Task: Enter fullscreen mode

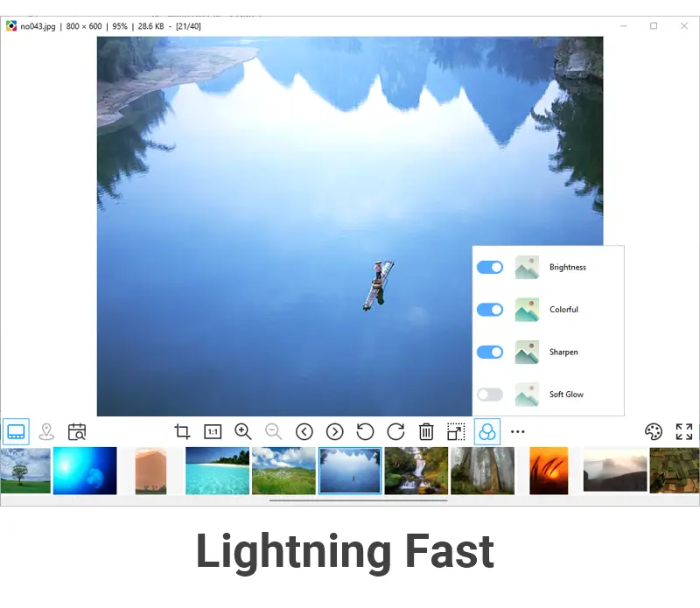Action: [684, 431]
